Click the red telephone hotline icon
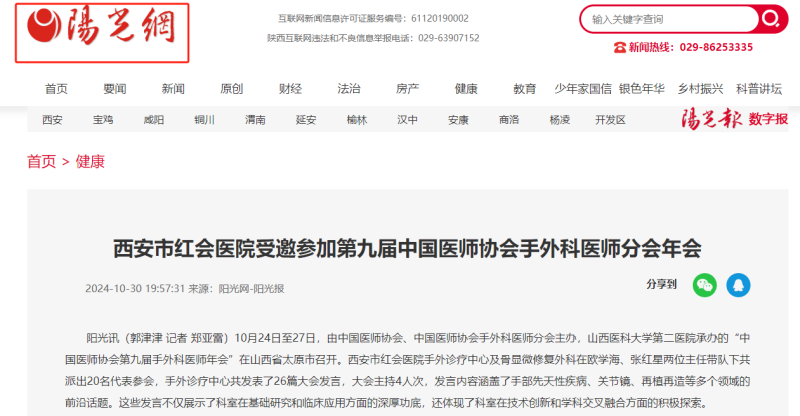Screen dimensions: 800x416 619,47
